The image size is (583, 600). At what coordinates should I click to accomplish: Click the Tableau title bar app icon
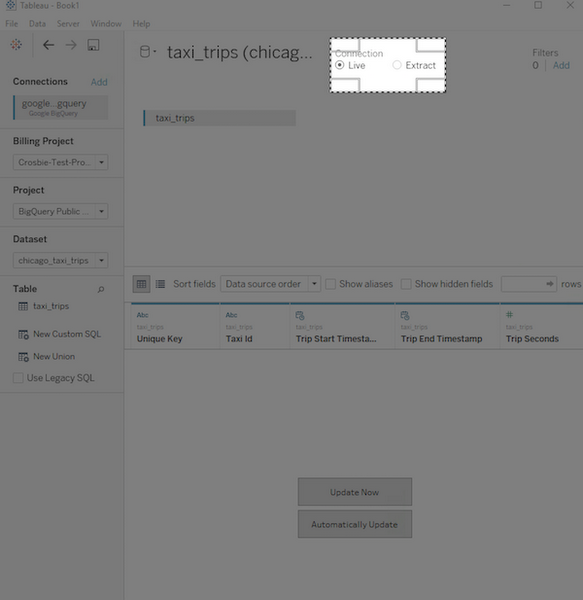click(x=11, y=5)
